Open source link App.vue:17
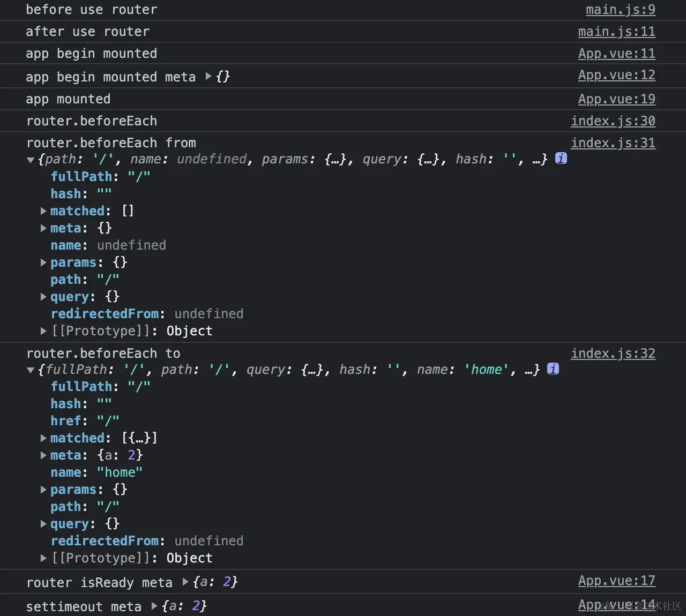This screenshot has height=616, width=686. point(617,581)
